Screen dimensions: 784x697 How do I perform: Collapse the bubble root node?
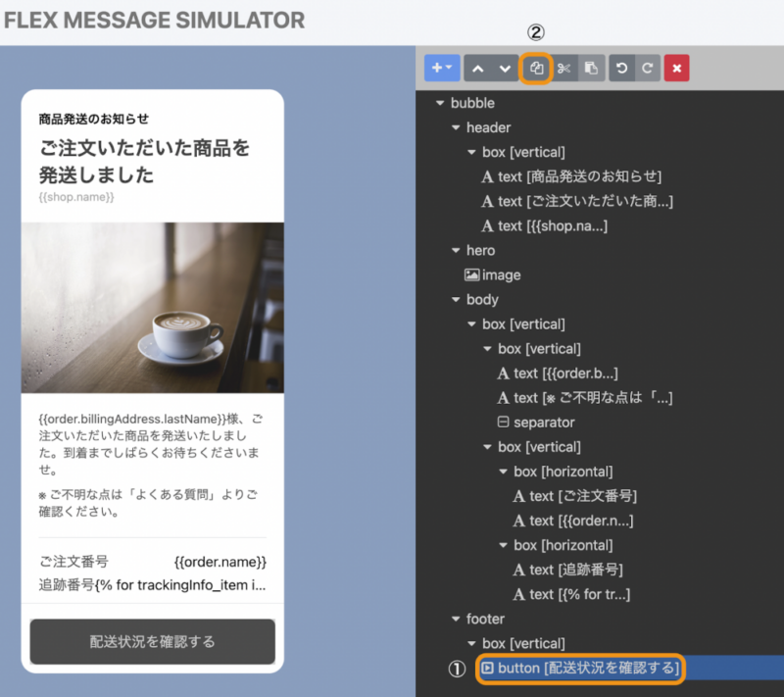tap(440, 103)
